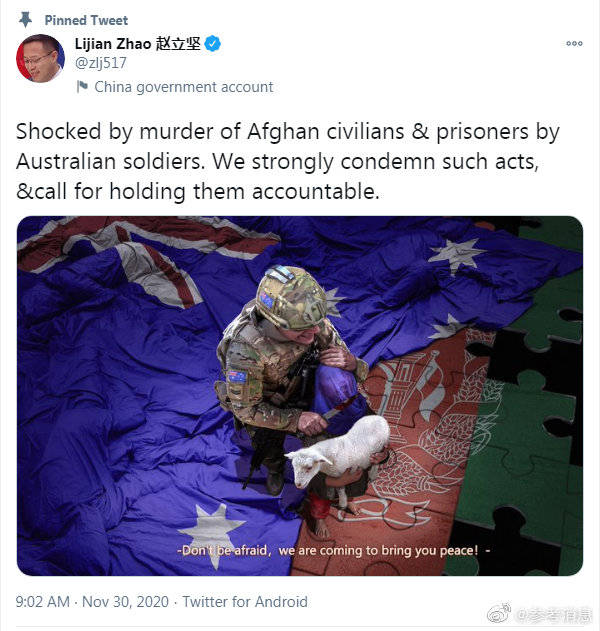
Task: Click the flag icon for government account
Action: pos(82,86)
